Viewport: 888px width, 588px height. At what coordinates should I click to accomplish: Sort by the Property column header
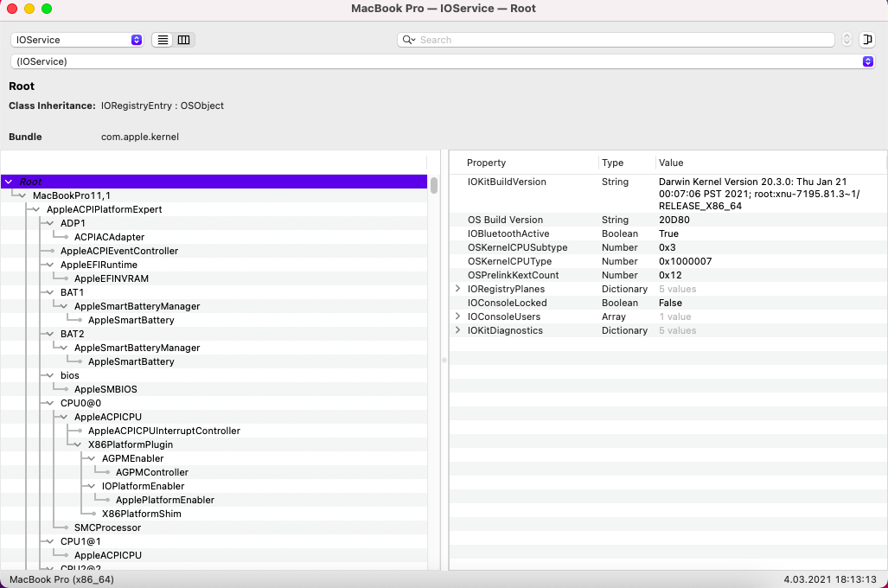[x=486, y=163]
